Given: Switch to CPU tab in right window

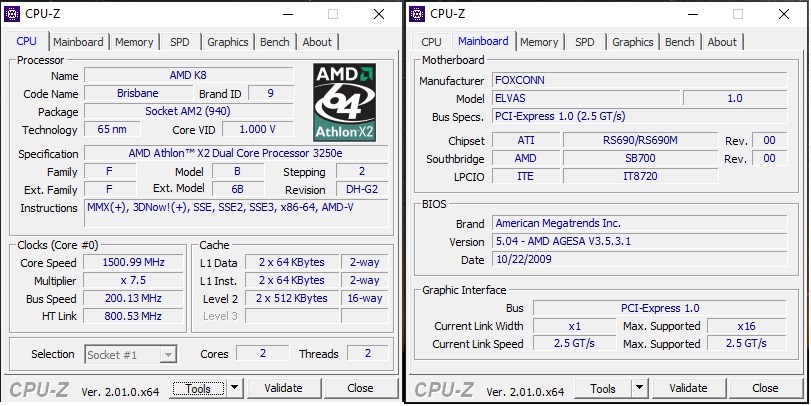Looking at the screenshot, I should click(x=431, y=42).
